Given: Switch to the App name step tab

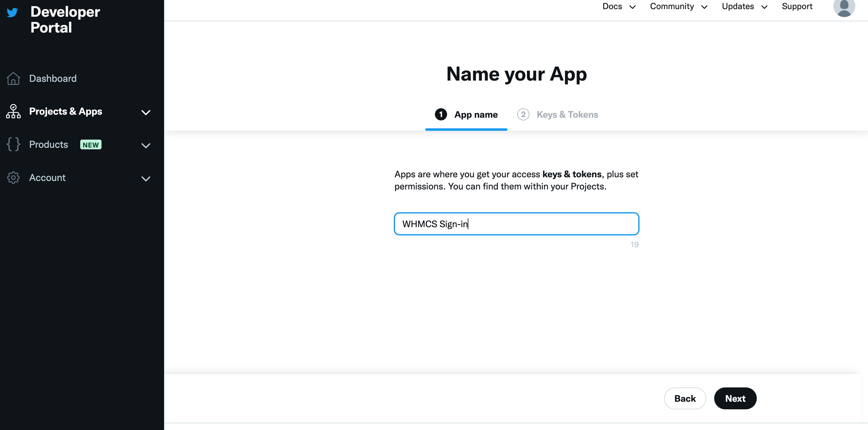Looking at the screenshot, I should [x=466, y=115].
